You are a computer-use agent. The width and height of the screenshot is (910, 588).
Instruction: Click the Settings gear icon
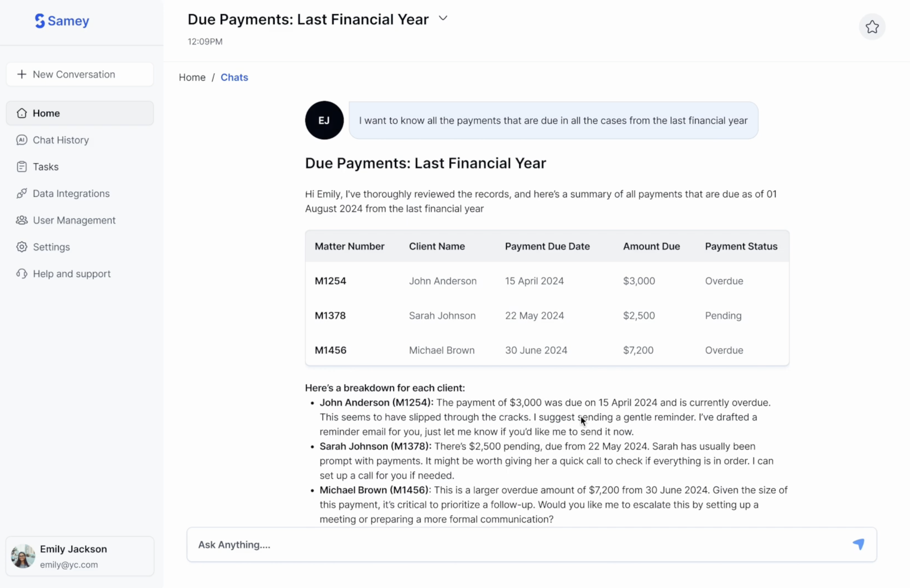22,246
